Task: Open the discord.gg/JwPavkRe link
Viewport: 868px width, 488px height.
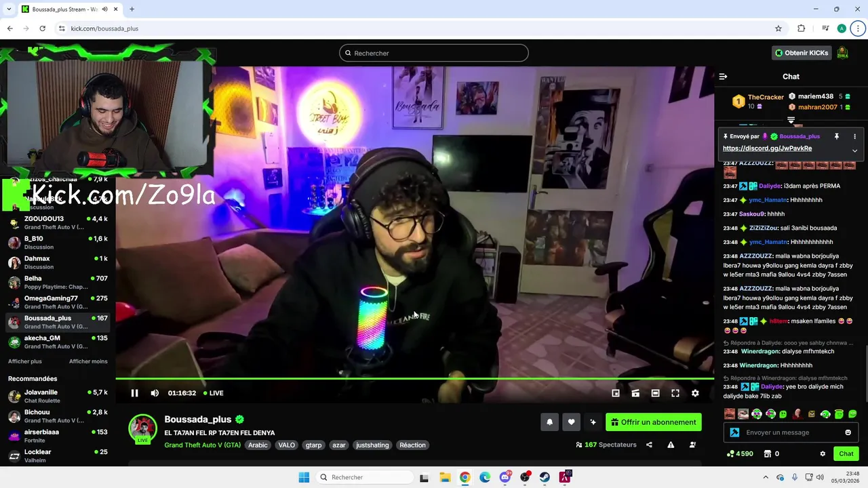Action: 767,148
